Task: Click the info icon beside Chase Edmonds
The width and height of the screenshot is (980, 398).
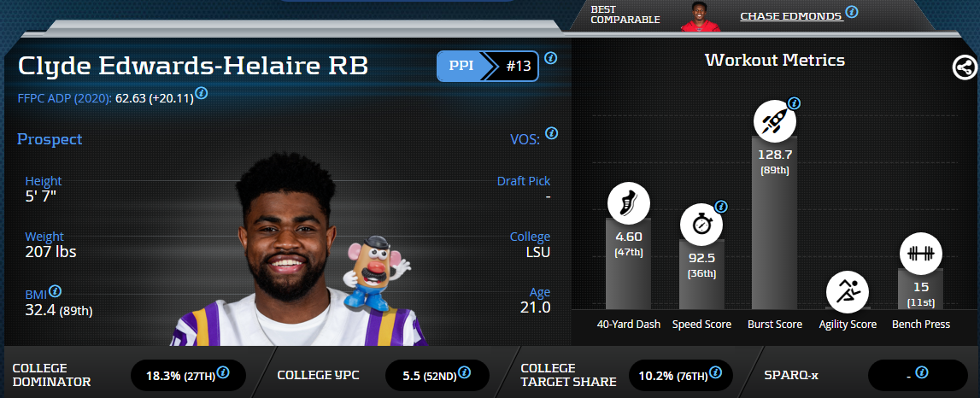Action: coord(851,12)
